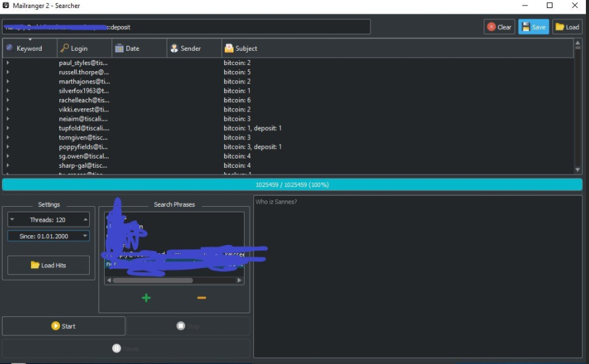Click the results list scroll-down arrow
Viewport: 589px width, 364px height.
click(x=578, y=170)
